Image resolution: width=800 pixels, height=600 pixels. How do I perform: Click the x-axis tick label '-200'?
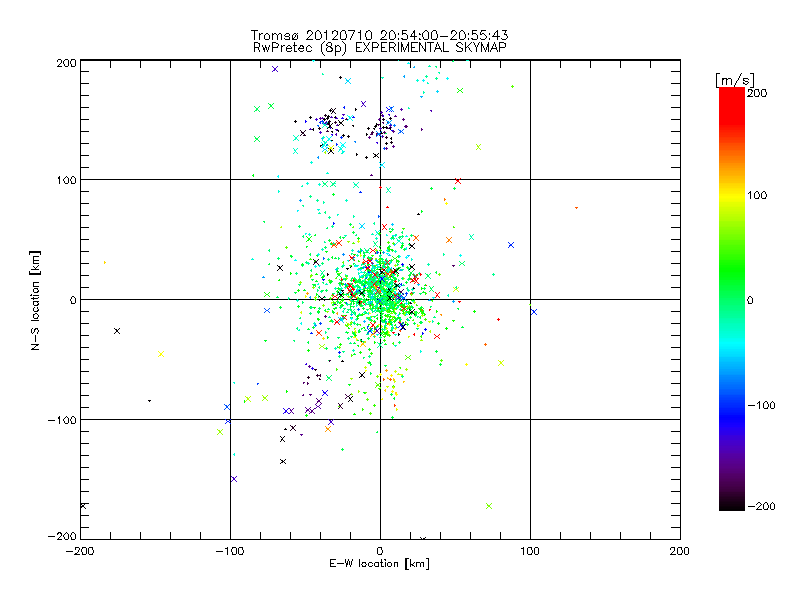pos(80,551)
